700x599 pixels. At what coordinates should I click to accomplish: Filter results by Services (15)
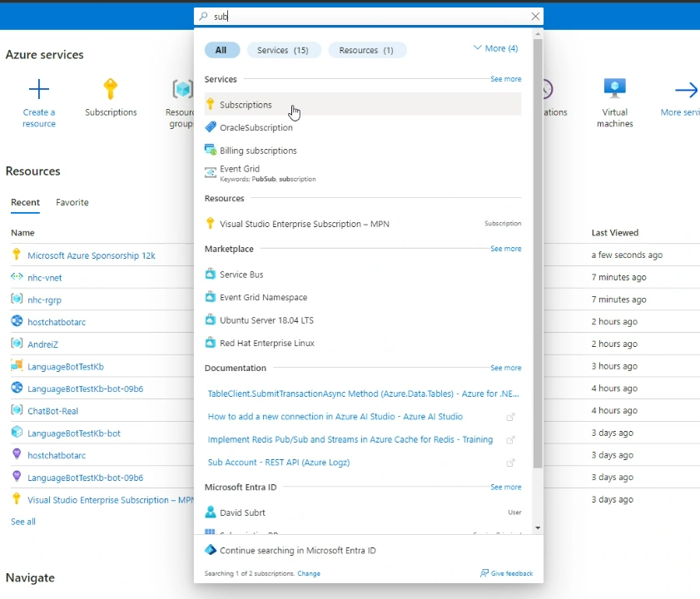coord(282,50)
